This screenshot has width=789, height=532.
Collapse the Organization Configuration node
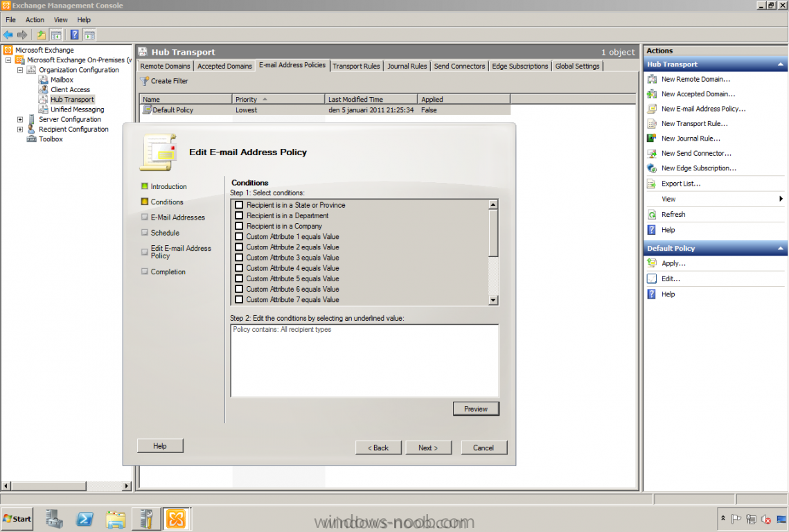[20, 70]
